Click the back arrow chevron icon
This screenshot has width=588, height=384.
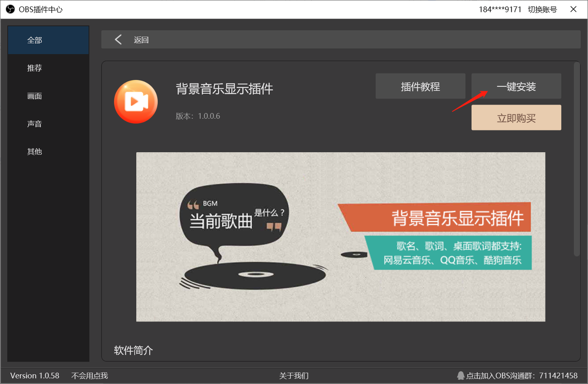pyautogui.click(x=118, y=40)
